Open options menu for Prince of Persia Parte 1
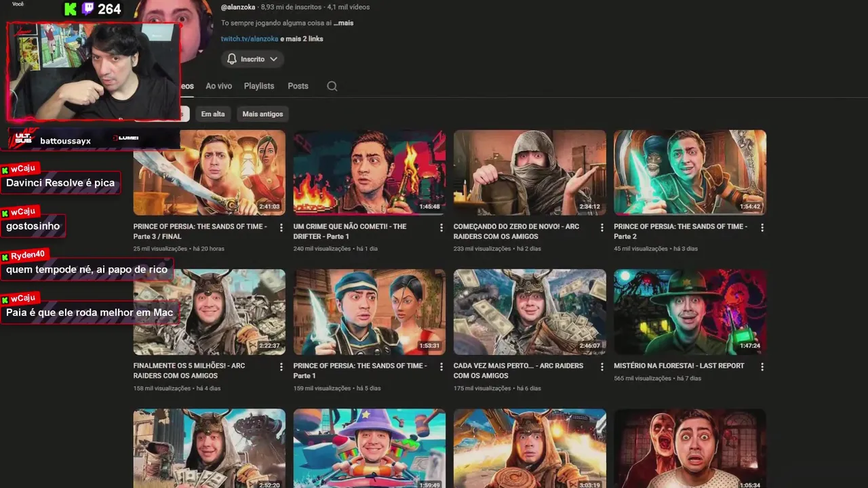868x488 pixels. coord(441,367)
